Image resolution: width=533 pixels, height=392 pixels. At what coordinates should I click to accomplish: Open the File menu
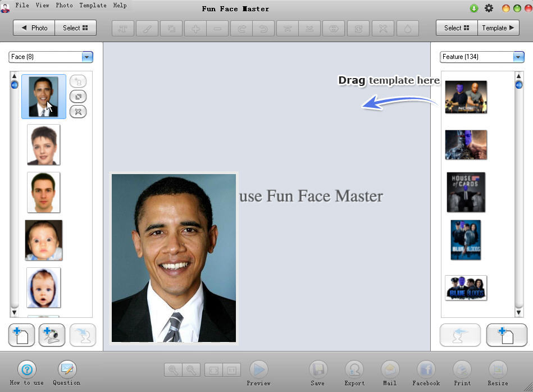pyautogui.click(x=22, y=5)
